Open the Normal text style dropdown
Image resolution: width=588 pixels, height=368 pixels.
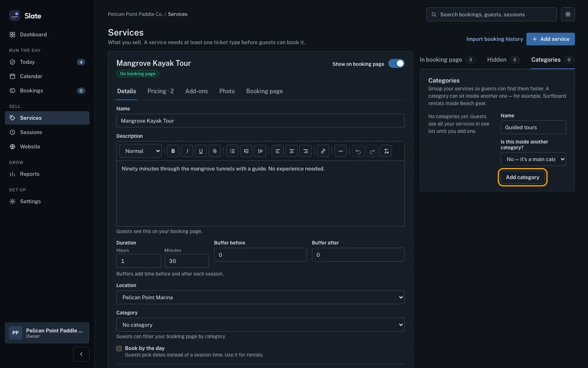[140, 151]
